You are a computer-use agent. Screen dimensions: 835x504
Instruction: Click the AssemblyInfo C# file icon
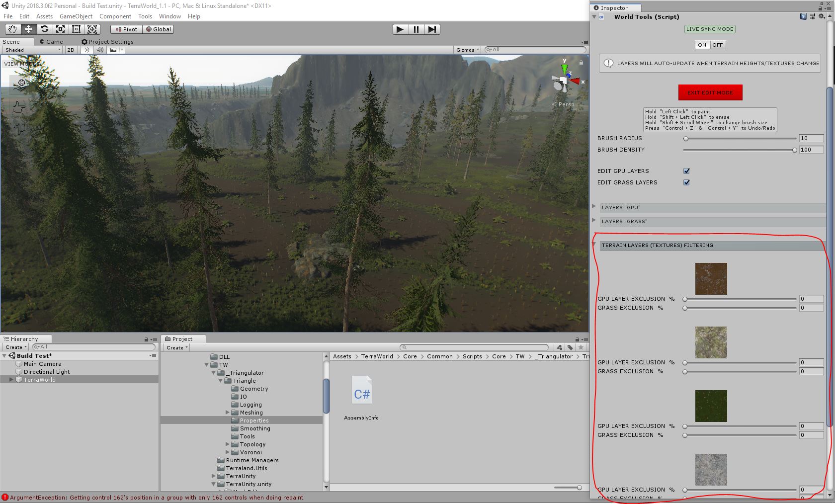click(x=361, y=391)
